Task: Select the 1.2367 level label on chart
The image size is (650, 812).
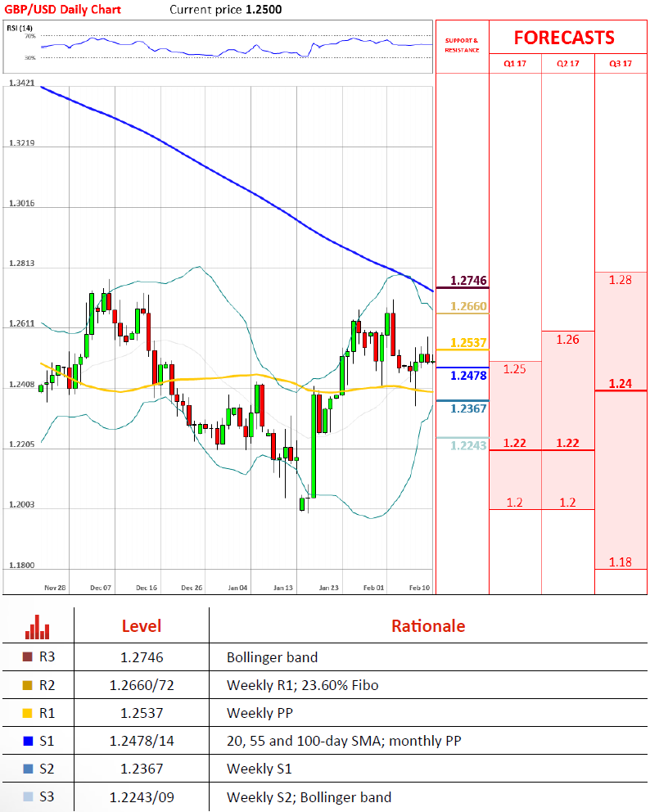Action: pyautogui.click(x=470, y=408)
